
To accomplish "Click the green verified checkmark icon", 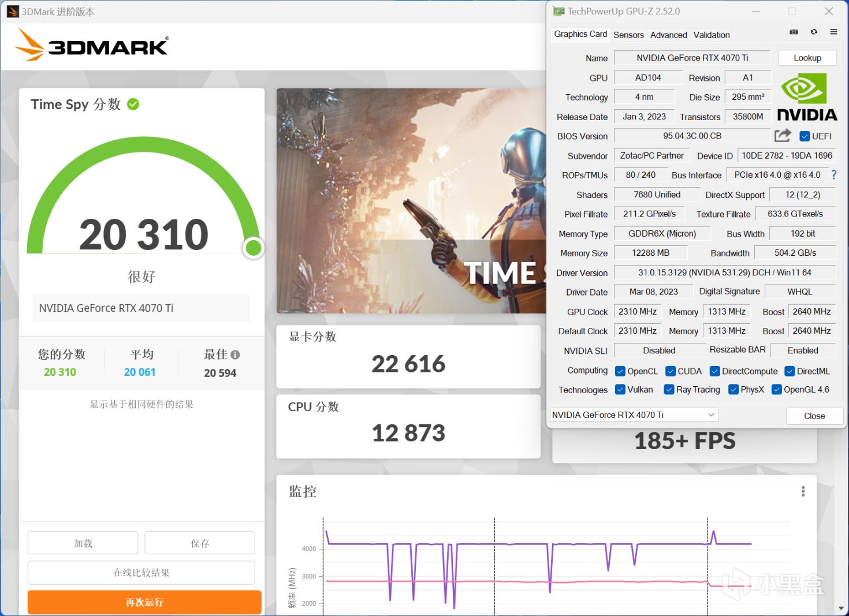I will pos(133,104).
